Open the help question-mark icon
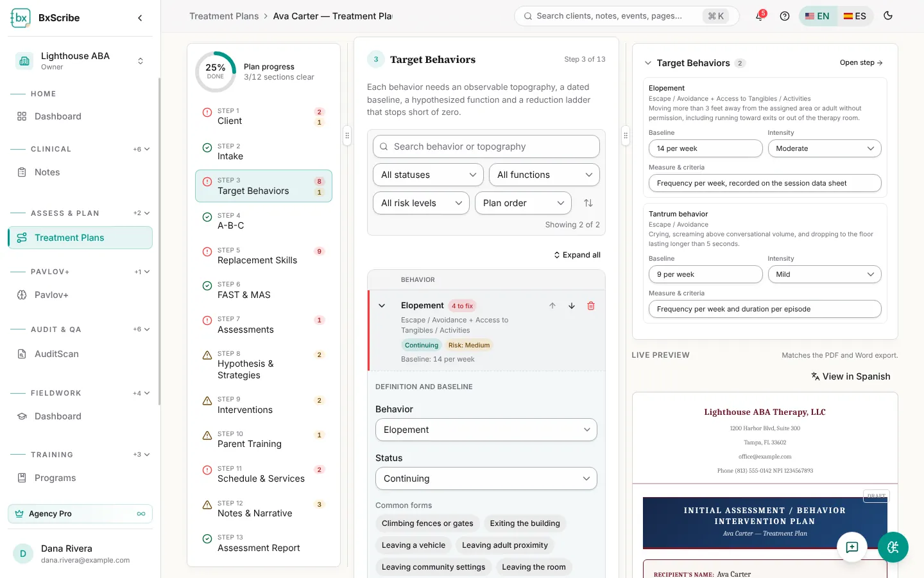Viewport: 924px width, 578px height. coord(784,16)
